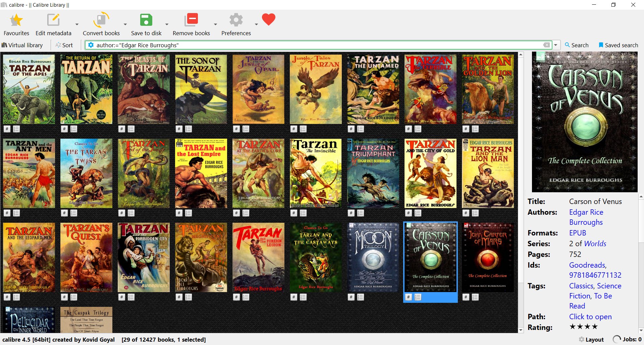Click the Search button
This screenshot has width=644, height=345.
pyautogui.click(x=577, y=45)
